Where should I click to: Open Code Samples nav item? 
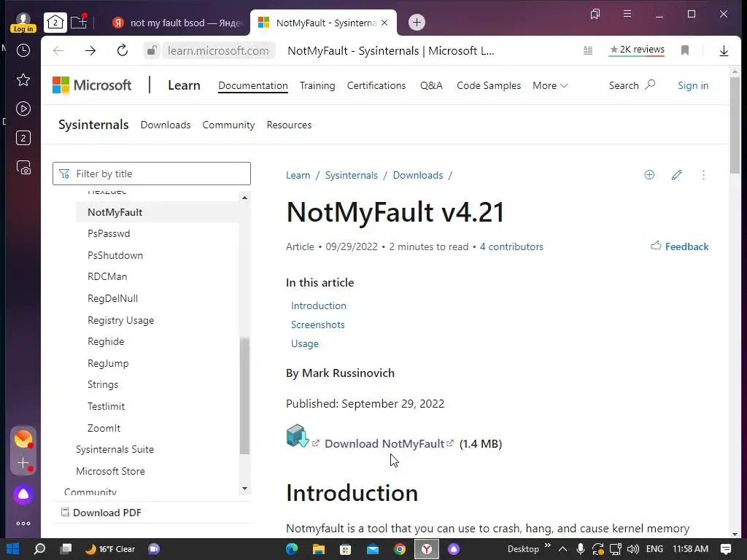[x=489, y=86]
